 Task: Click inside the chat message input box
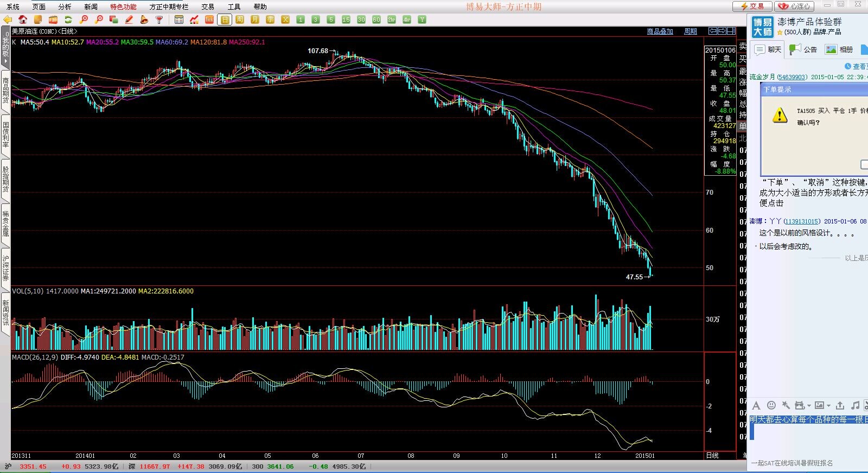[x=808, y=439]
